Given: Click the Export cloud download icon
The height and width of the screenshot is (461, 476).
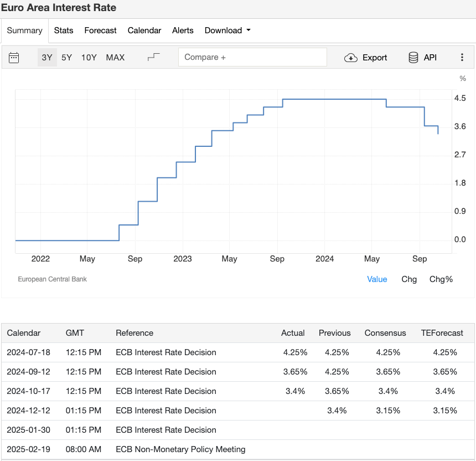Looking at the screenshot, I should (x=351, y=58).
